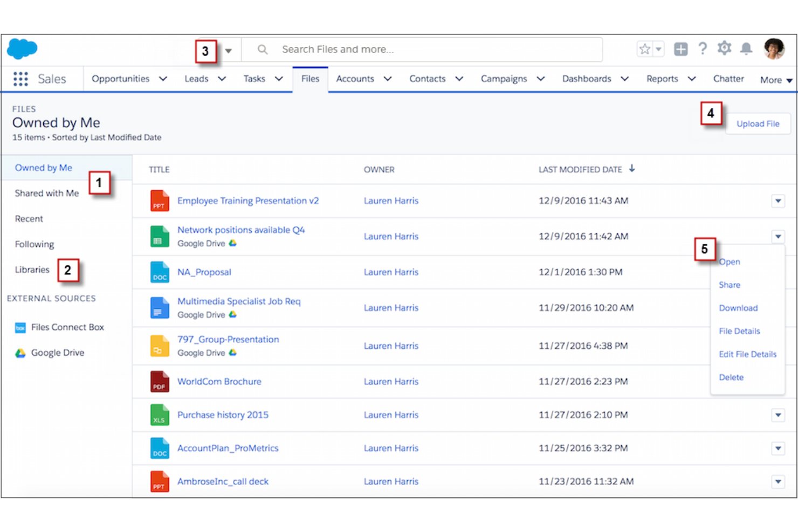Viewport: 798px width, 532px height.
Task: Click the Upload File button
Action: [x=758, y=123]
